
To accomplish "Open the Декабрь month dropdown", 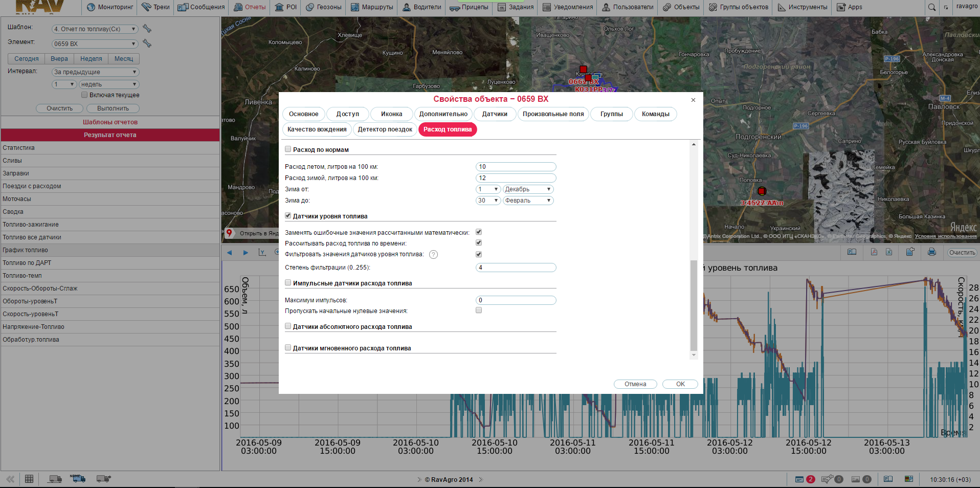I will (x=528, y=189).
